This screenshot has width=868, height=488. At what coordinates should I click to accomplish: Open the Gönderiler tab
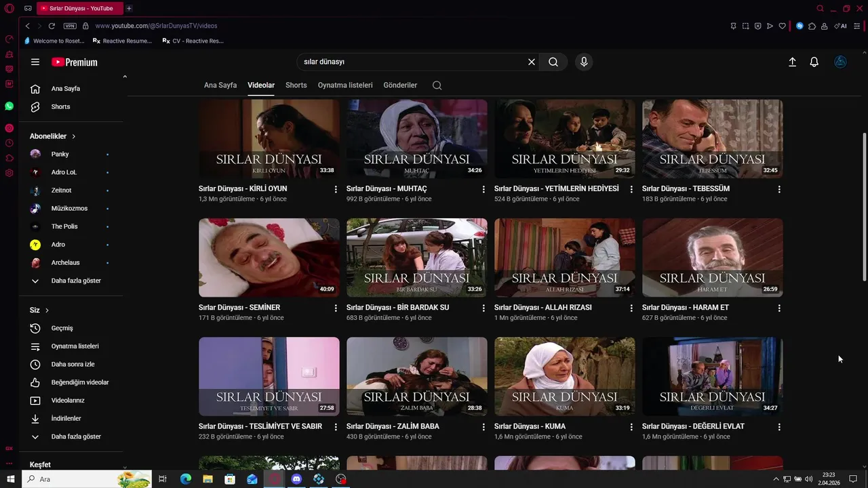click(x=400, y=85)
